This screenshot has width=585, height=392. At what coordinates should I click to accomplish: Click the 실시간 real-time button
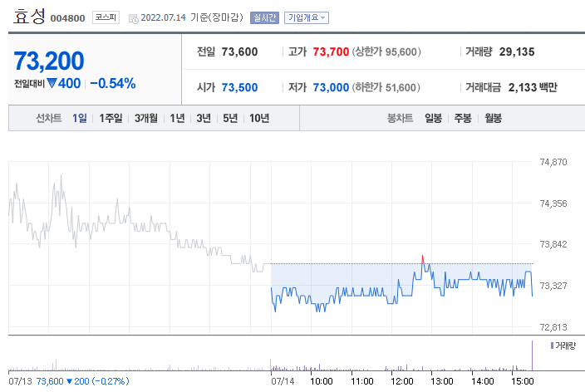[x=264, y=17]
